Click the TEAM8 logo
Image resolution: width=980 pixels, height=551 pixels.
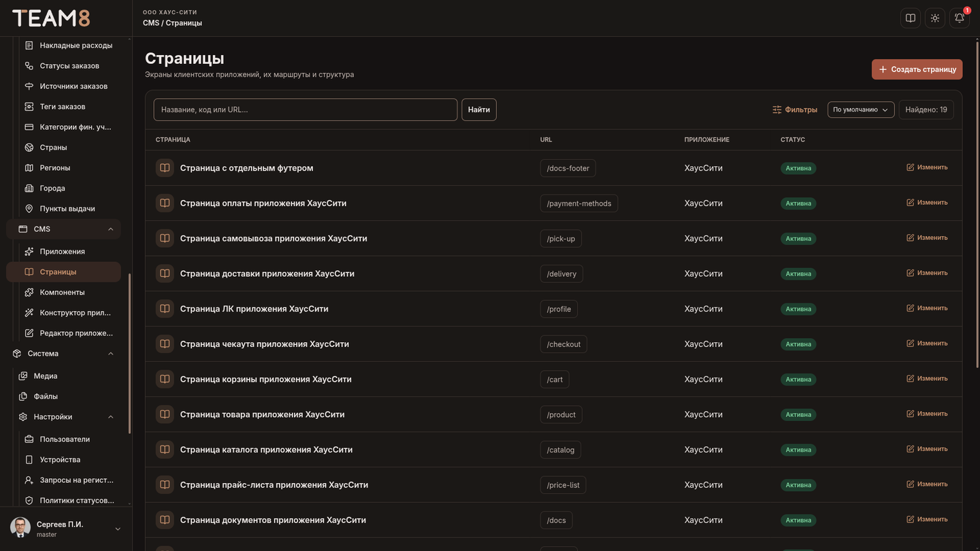51,18
